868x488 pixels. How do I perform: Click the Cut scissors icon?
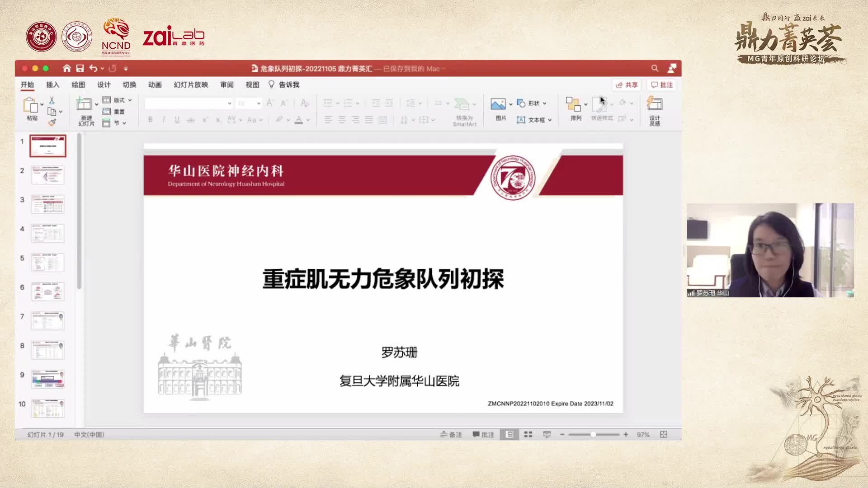[52, 100]
